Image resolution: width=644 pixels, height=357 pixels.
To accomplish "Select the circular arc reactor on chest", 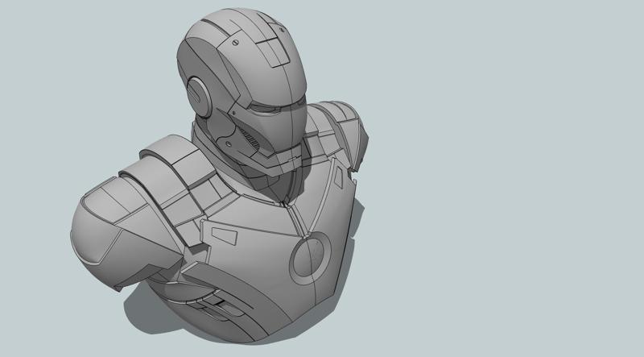I will point(311,258).
